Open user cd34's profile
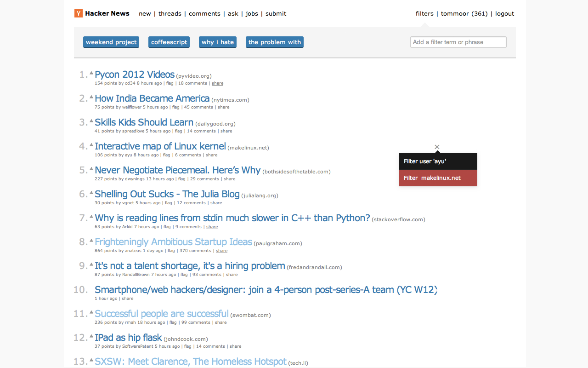This screenshot has height=368, width=588. point(130,83)
